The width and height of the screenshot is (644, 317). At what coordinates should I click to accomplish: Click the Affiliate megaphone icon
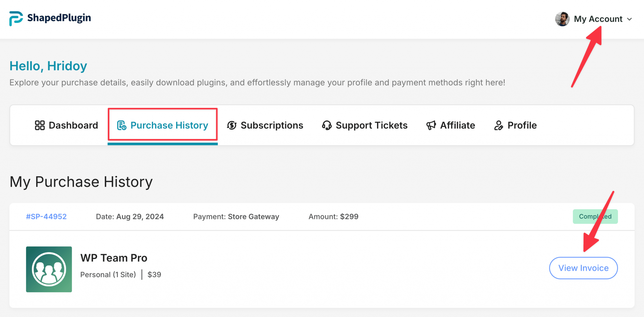coord(431,125)
